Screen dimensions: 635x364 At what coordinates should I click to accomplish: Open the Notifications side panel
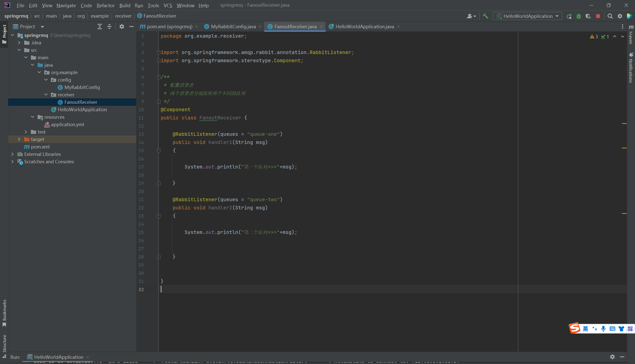(631, 67)
